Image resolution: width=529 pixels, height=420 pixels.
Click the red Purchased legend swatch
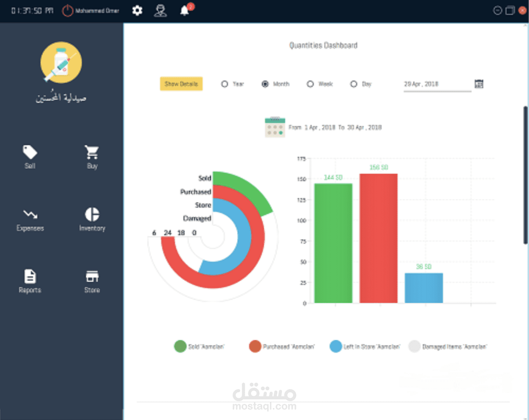[255, 347]
